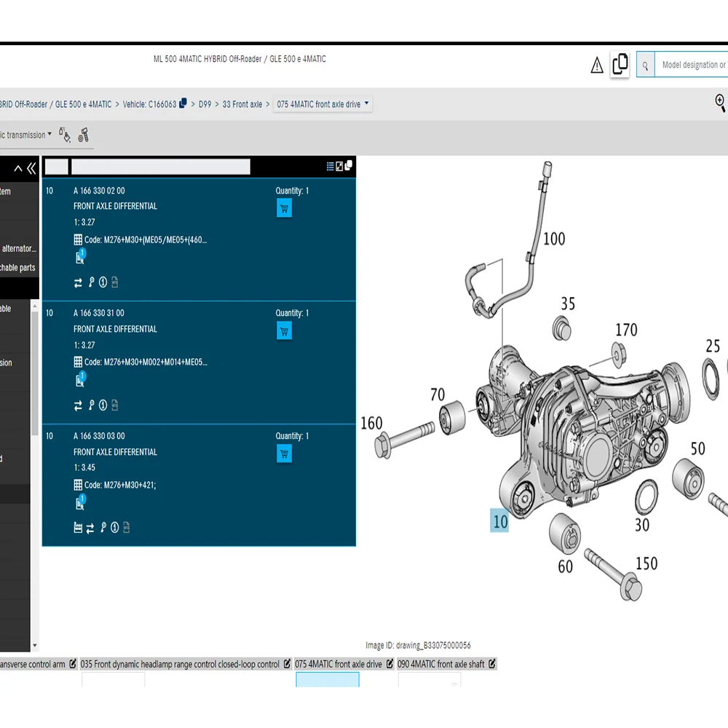Click circled-1 icon for A 166 330 31 00

tap(103, 405)
